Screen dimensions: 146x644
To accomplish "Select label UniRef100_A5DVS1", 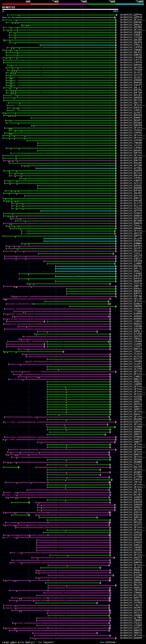I will pyautogui.click(x=131, y=633).
